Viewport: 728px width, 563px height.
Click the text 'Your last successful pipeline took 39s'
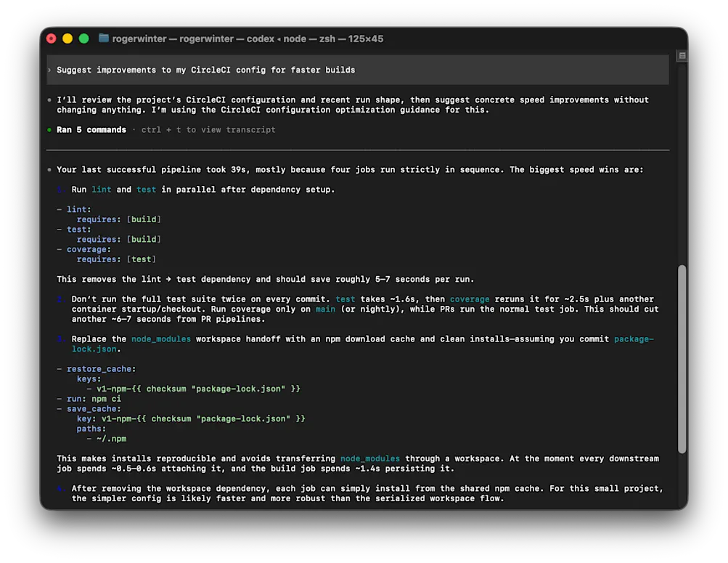[x=152, y=170]
